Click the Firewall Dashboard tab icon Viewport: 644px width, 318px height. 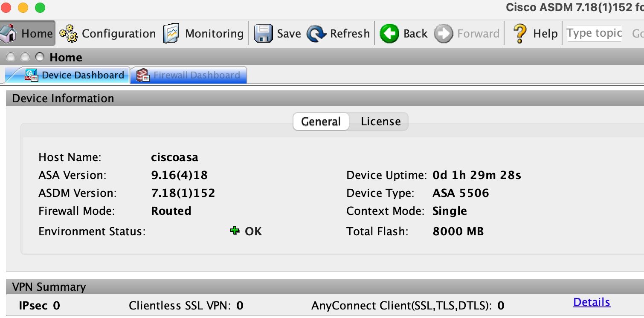pos(143,75)
